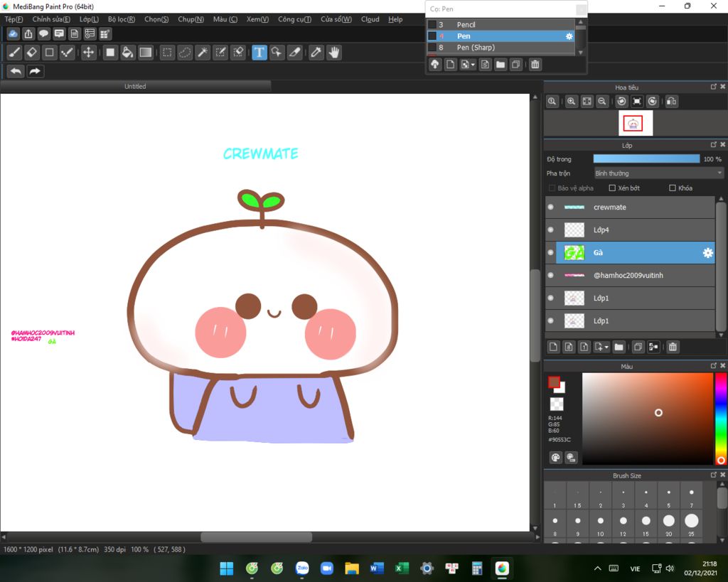Open the Lớp(L) menu

tap(89, 19)
